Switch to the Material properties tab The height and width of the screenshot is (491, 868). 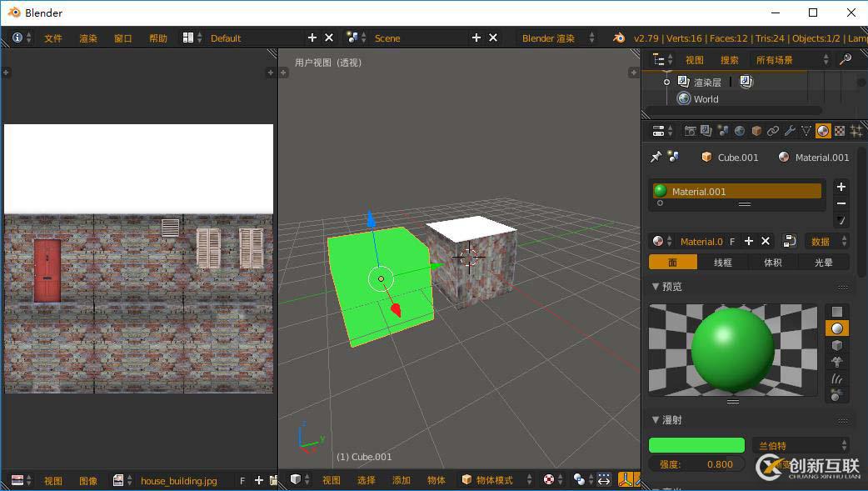(823, 131)
